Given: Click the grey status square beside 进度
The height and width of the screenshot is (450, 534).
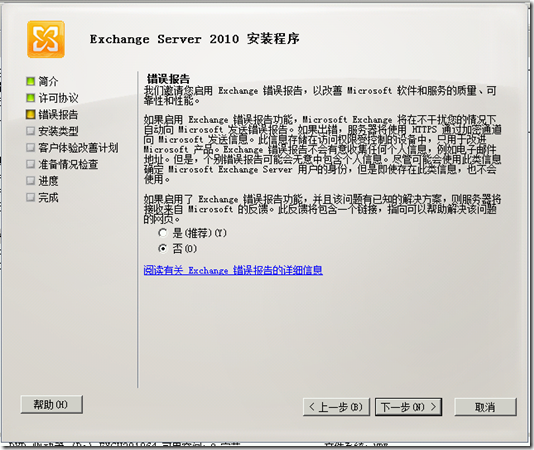Looking at the screenshot, I should tap(31, 181).
